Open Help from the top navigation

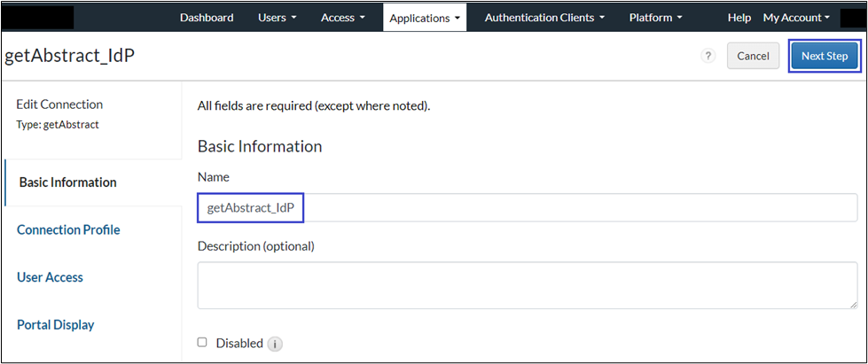tap(739, 17)
